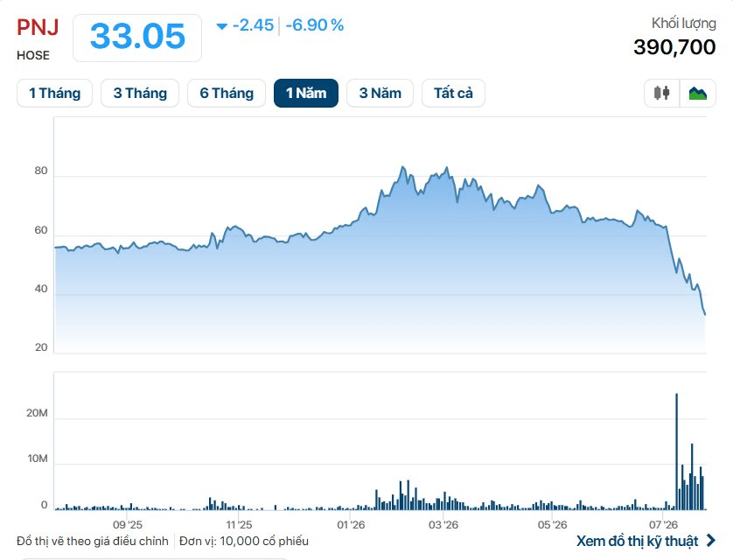Click the 01 '26 x-axis date label

pyautogui.click(x=351, y=524)
